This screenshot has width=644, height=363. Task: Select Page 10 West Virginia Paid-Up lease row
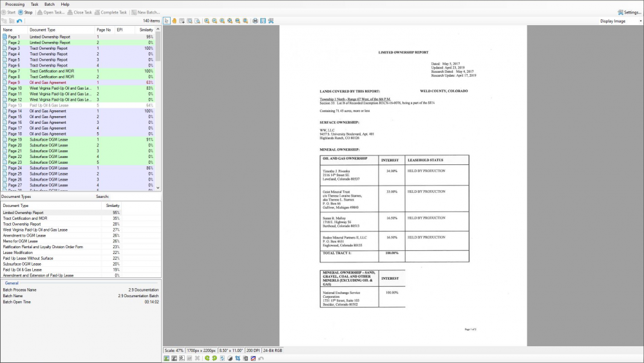[78, 88]
